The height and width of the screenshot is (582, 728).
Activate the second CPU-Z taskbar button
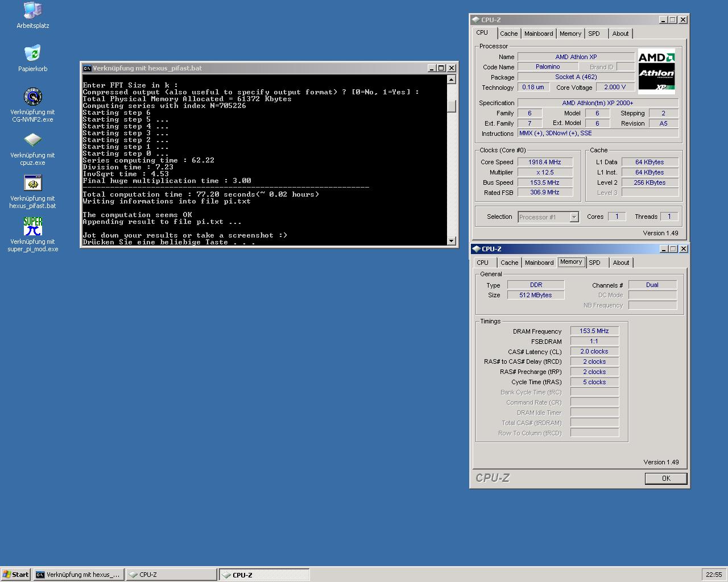[x=264, y=575]
